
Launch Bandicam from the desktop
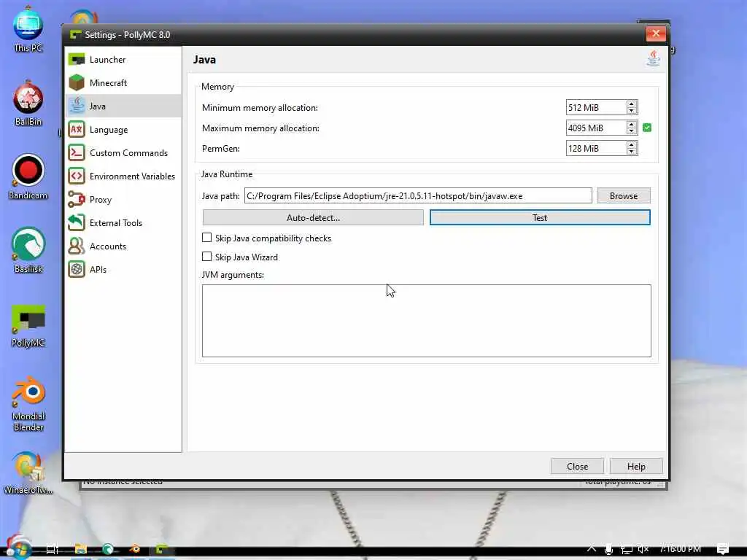pos(28,177)
